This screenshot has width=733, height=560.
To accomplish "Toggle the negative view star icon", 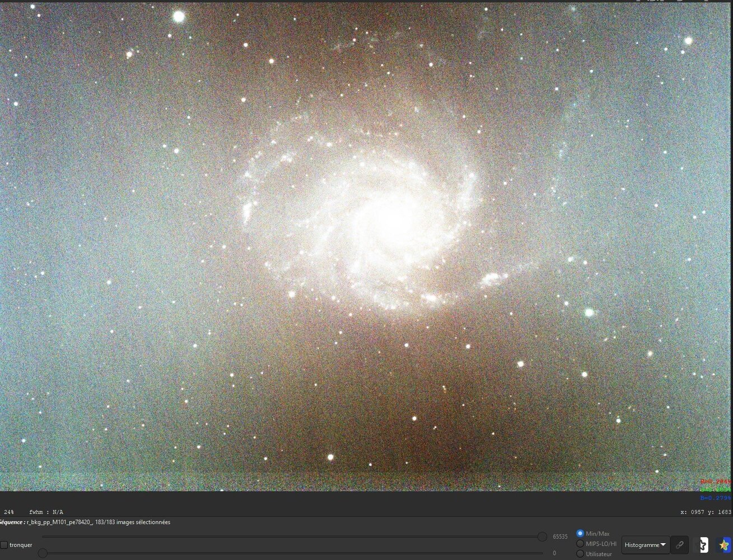I will point(703,544).
